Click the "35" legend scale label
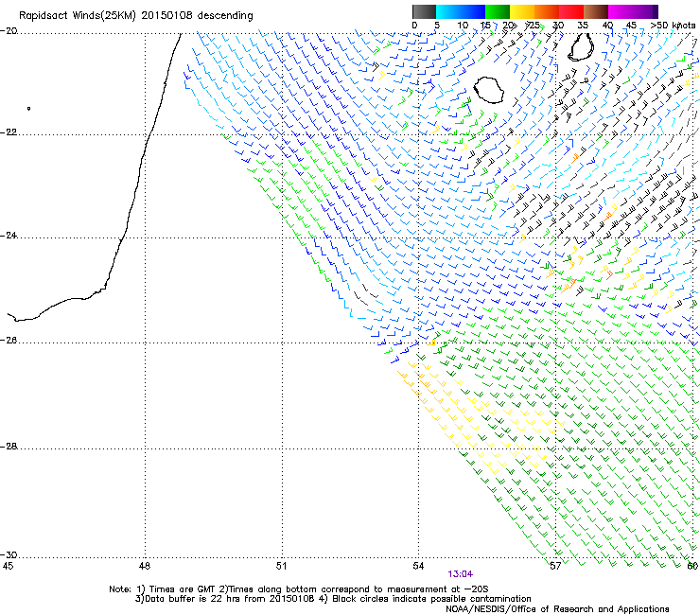Screen dimensions: 700x615 [x=583, y=26]
